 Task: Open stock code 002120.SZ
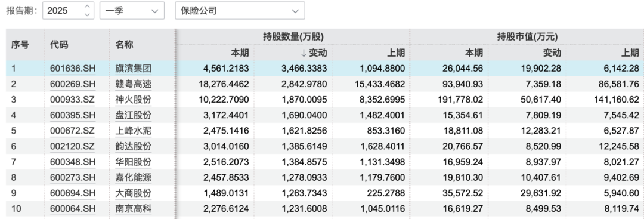[x=72, y=146]
